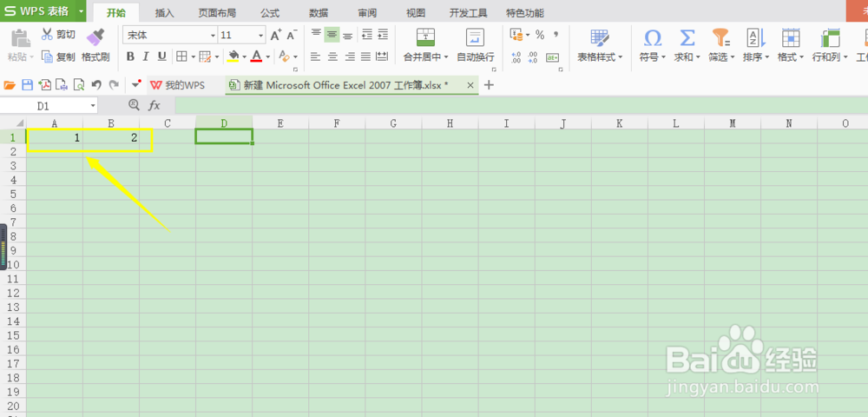Click the fx Insert Function button

tap(154, 105)
